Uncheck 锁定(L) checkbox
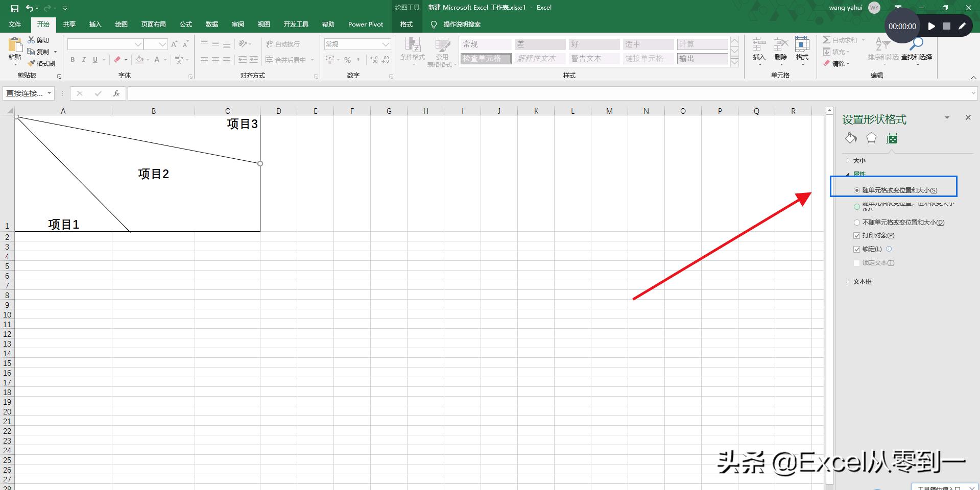The width and height of the screenshot is (980, 490). click(857, 249)
